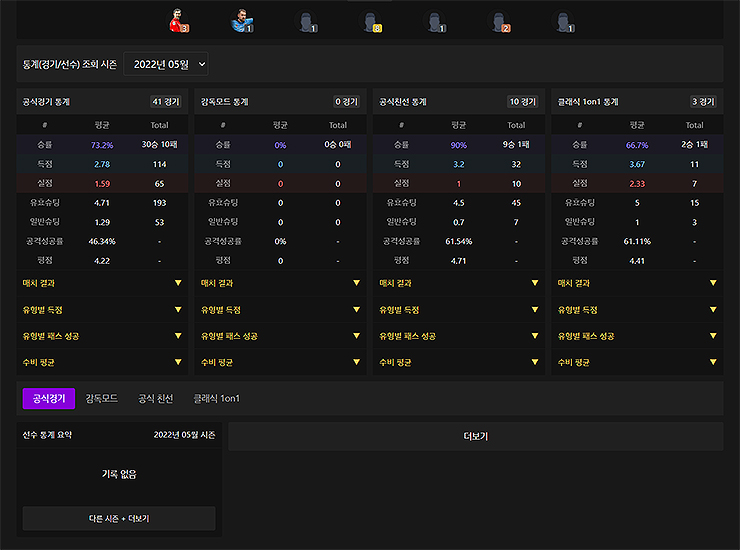Click the 선수 통계 요약 heading
The width and height of the screenshot is (740, 550).
tap(47, 435)
